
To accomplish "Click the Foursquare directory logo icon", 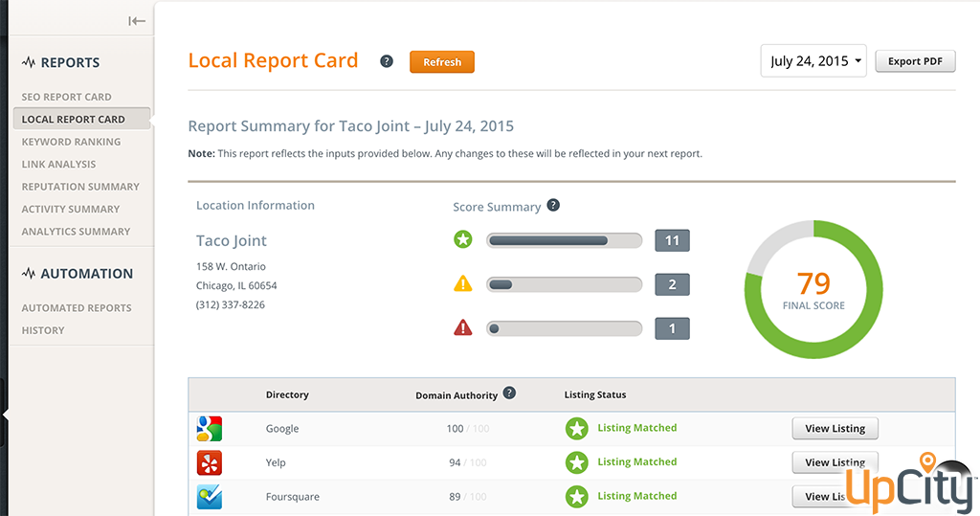I will click(210, 497).
